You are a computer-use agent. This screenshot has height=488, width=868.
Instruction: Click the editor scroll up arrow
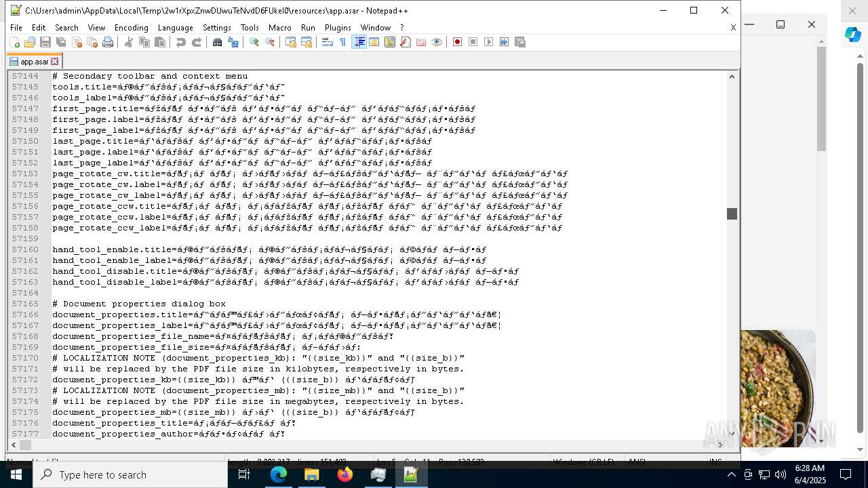tap(732, 76)
